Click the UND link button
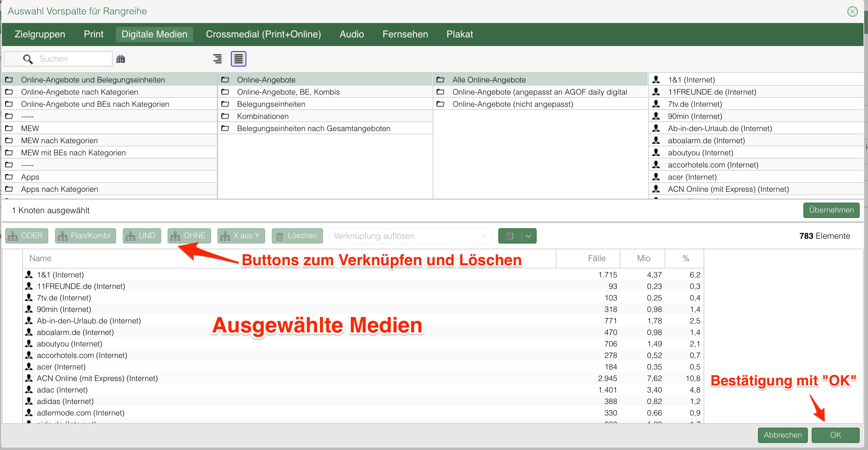 coord(141,236)
